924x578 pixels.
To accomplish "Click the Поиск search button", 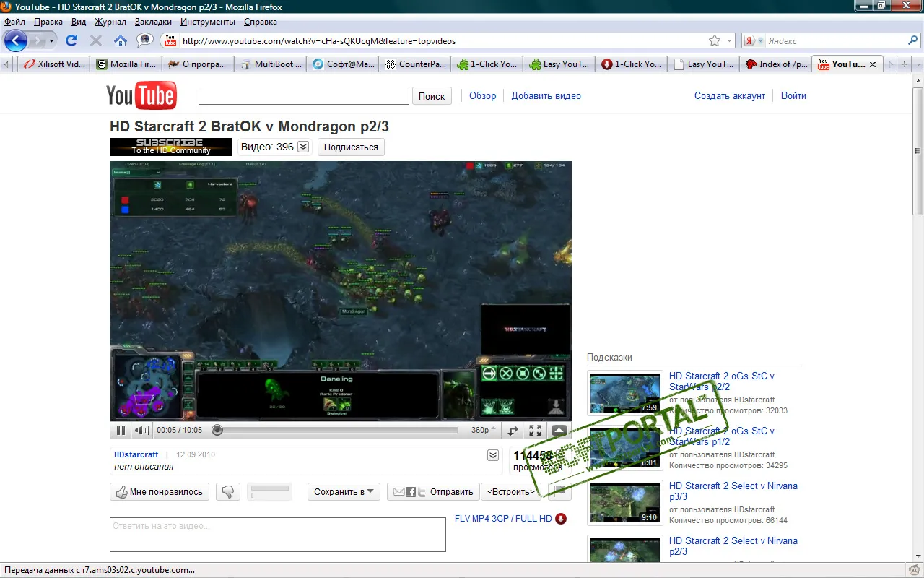I will click(432, 96).
